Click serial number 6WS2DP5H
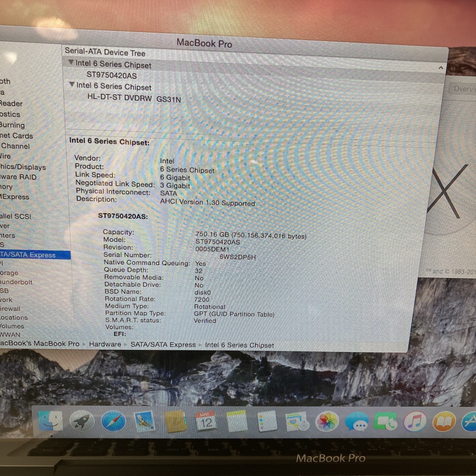 [238, 257]
